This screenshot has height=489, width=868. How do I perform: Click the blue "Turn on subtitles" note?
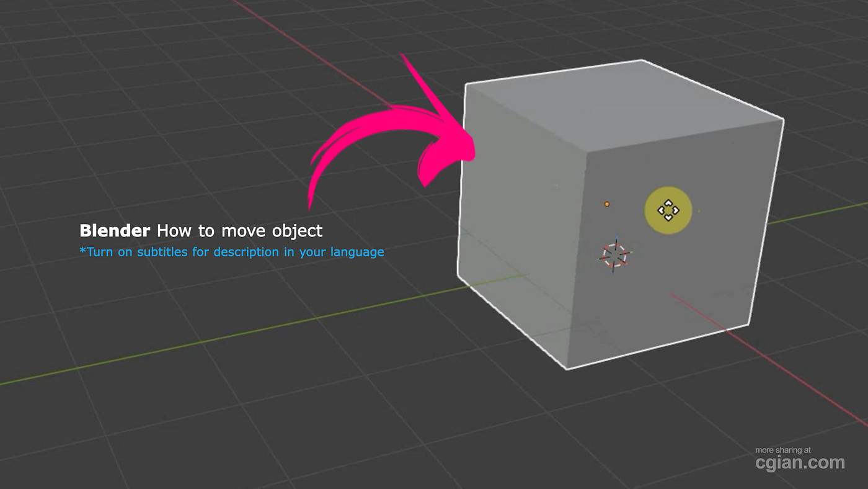pos(232,252)
